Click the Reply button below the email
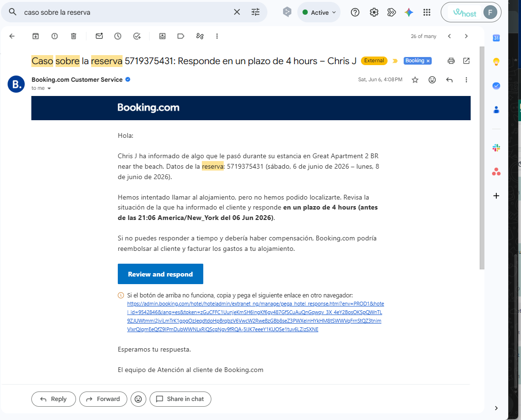Viewport: 521px width, 420px height. (x=54, y=399)
